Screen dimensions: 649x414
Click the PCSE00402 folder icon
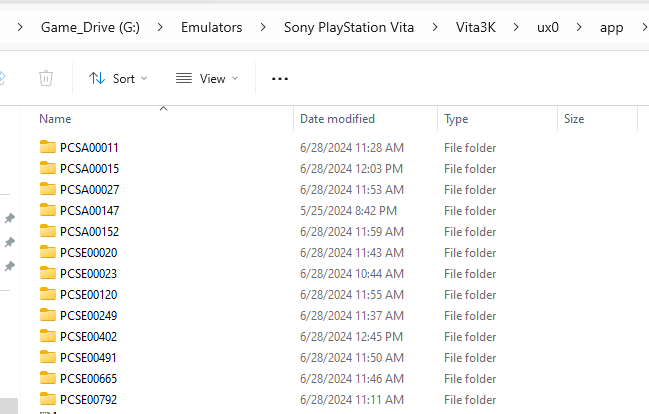(48, 336)
